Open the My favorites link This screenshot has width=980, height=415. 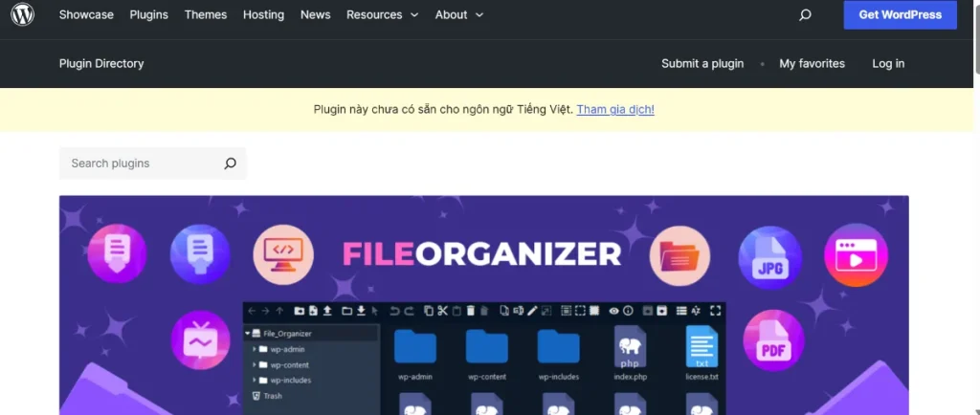(812, 64)
